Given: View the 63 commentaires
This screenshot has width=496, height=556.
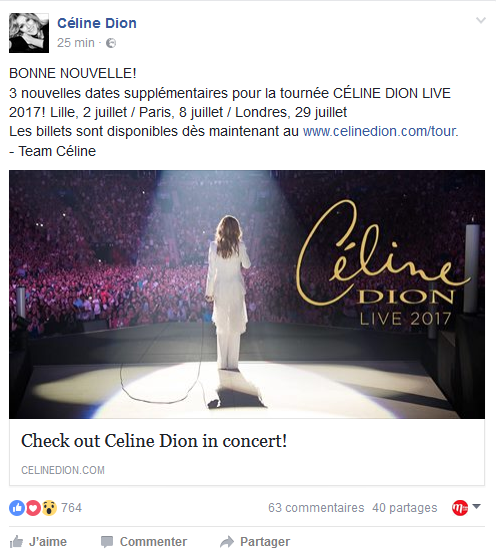Looking at the screenshot, I should pos(316,508).
